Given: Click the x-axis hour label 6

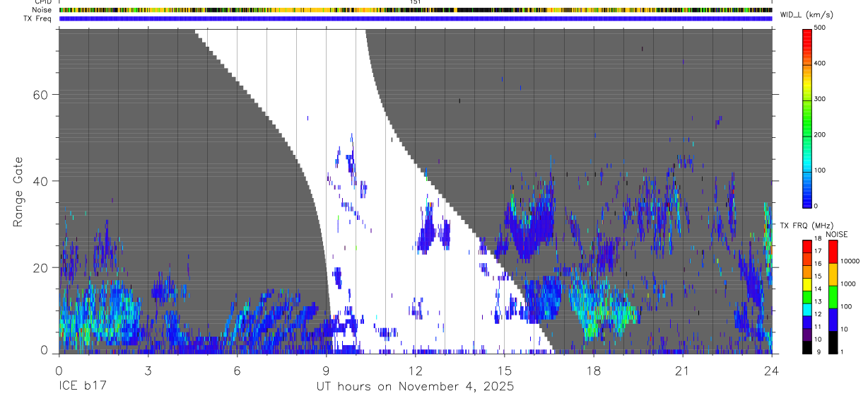Looking at the screenshot, I should click(x=237, y=371).
